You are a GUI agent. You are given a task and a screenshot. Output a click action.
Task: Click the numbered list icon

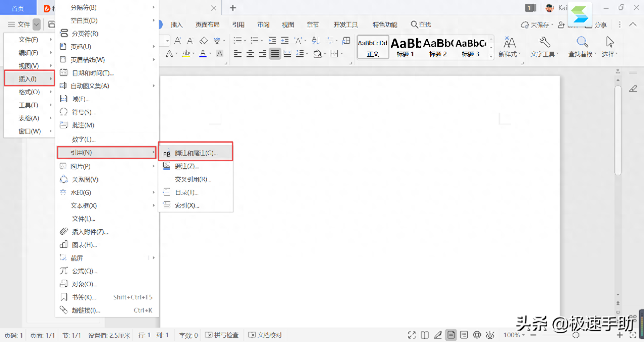[255, 41]
